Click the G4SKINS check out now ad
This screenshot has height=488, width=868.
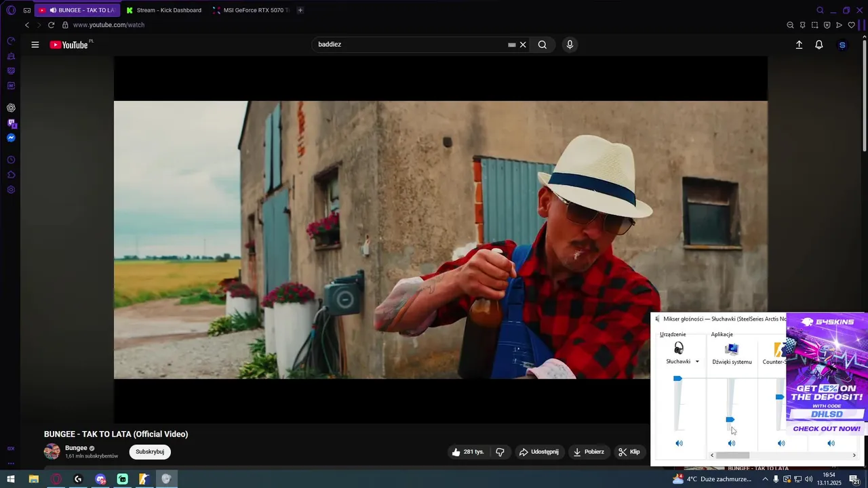827,429
